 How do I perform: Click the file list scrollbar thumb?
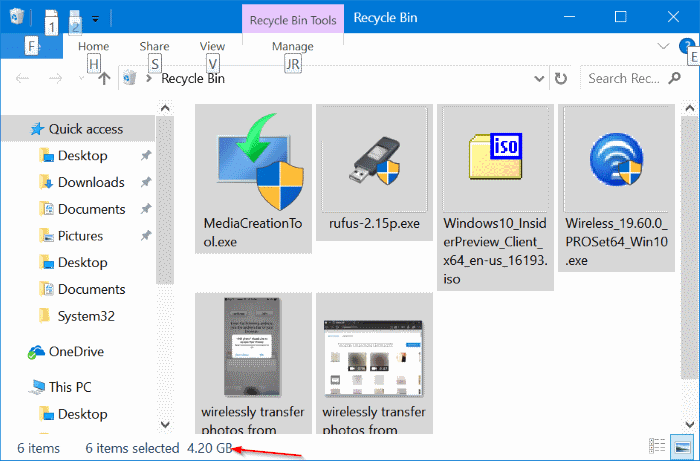click(689, 248)
